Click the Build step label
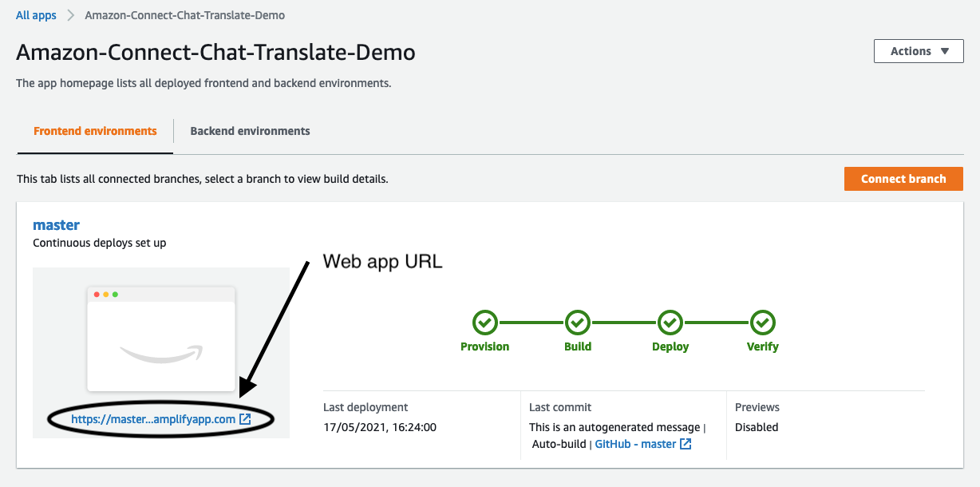 pyautogui.click(x=578, y=346)
